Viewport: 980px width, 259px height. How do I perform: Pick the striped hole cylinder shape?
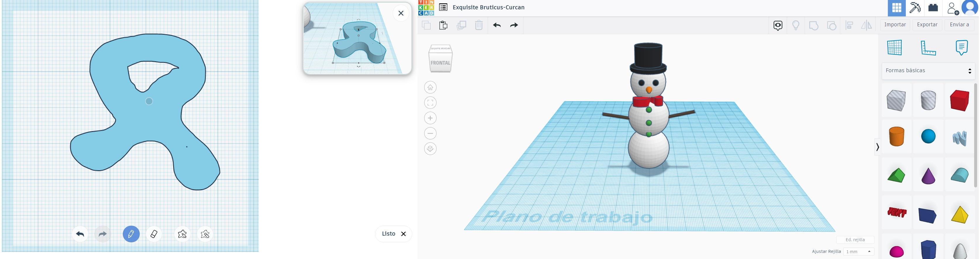pyautogui.click(x=928, y=100)
